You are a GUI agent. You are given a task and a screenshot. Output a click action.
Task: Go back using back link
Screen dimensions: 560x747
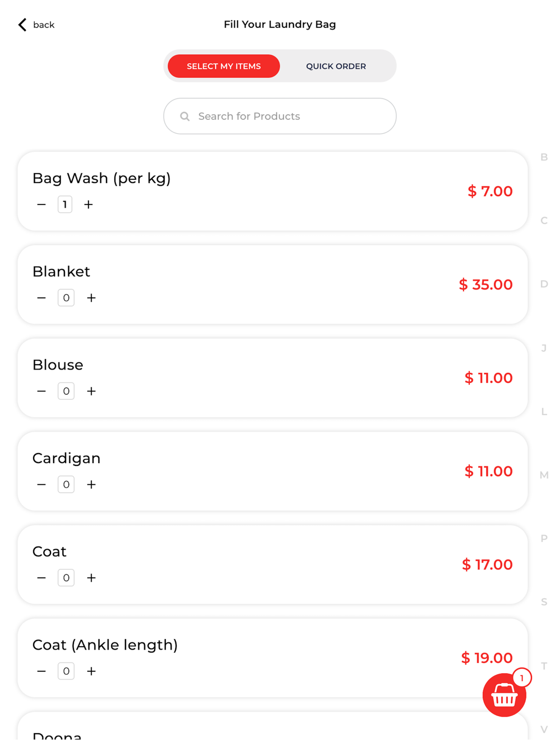click(36, 25)
